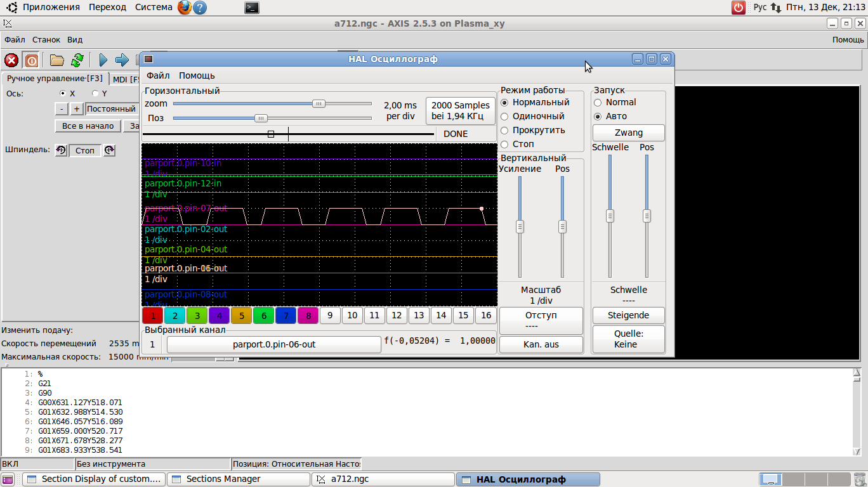Open the AXIS Помощь menu
This screenshot has height=487, width=868.
pos(848,39)
